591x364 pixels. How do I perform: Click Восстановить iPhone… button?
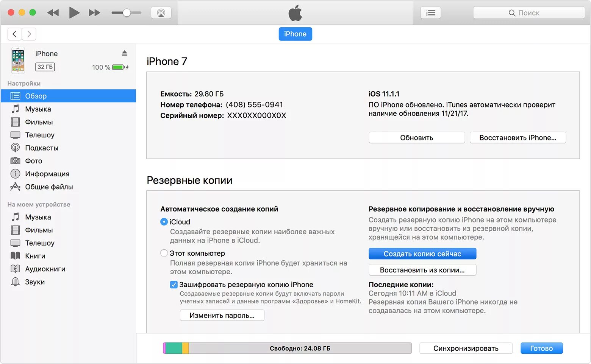[518, 138]
